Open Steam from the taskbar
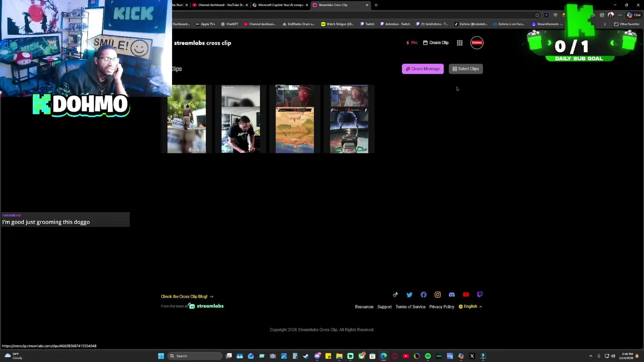The width and height of the screenshot is (644, 362). coord(306,356)
